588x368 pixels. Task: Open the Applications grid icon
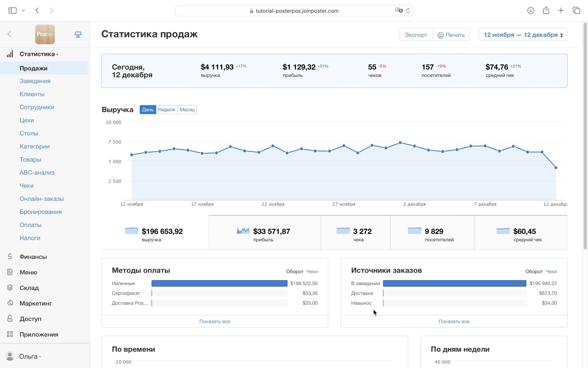point(10,334)
